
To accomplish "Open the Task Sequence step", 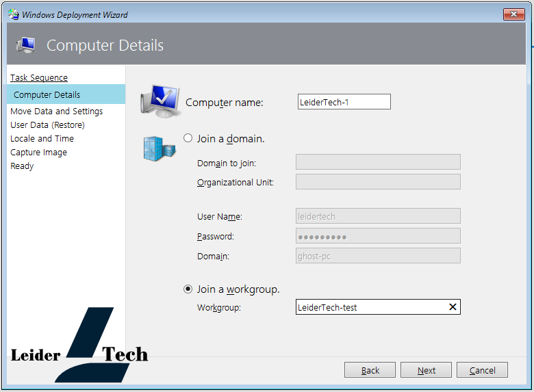I will pyautogui.click(x=39, y=78).
